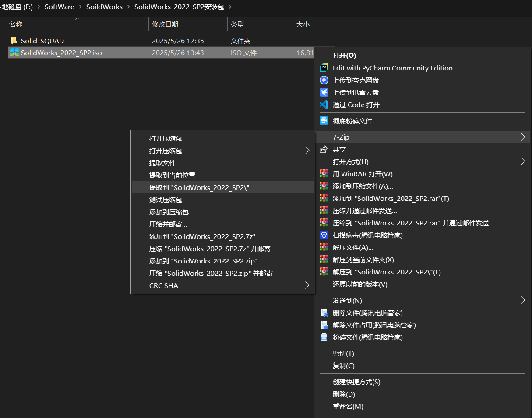Viewport: 532px width, 418px height.
Task: Click icon beside 粉碎文件(腾讯电脑管家)
Action: 324,337
